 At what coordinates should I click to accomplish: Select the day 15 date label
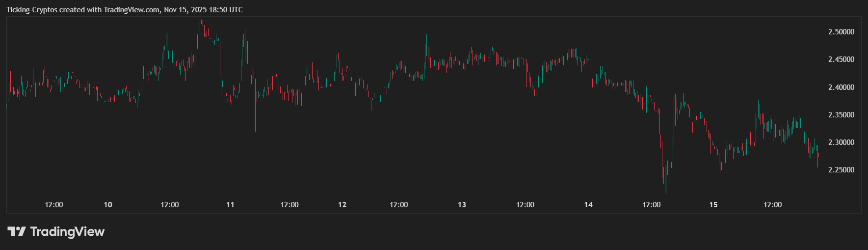coord(713,205)
